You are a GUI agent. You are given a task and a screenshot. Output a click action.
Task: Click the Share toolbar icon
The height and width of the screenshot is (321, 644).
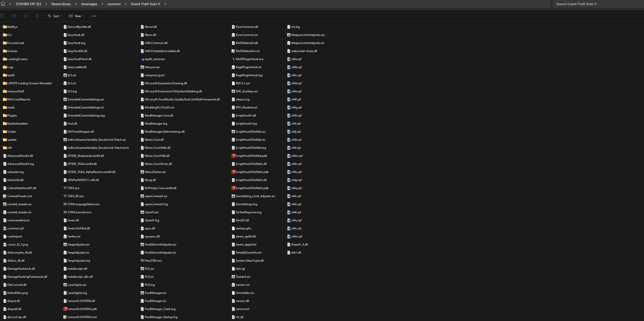coord(25,16)
